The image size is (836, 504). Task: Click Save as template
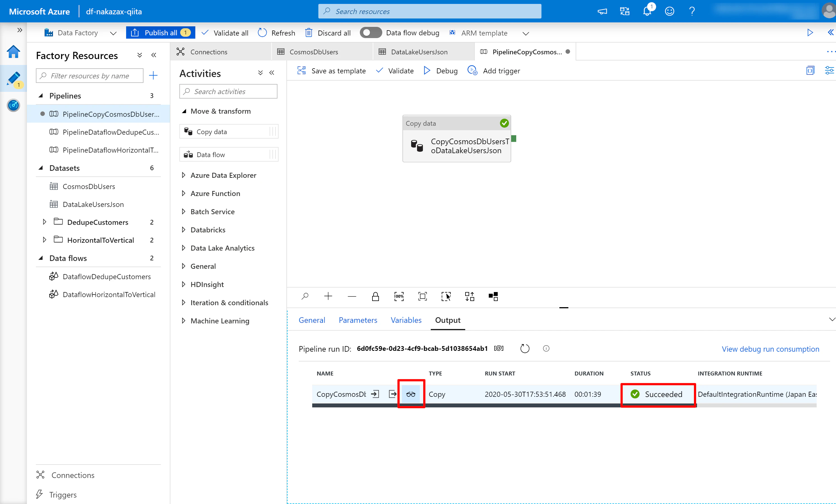pyautogui.click(x=332, y=71)
